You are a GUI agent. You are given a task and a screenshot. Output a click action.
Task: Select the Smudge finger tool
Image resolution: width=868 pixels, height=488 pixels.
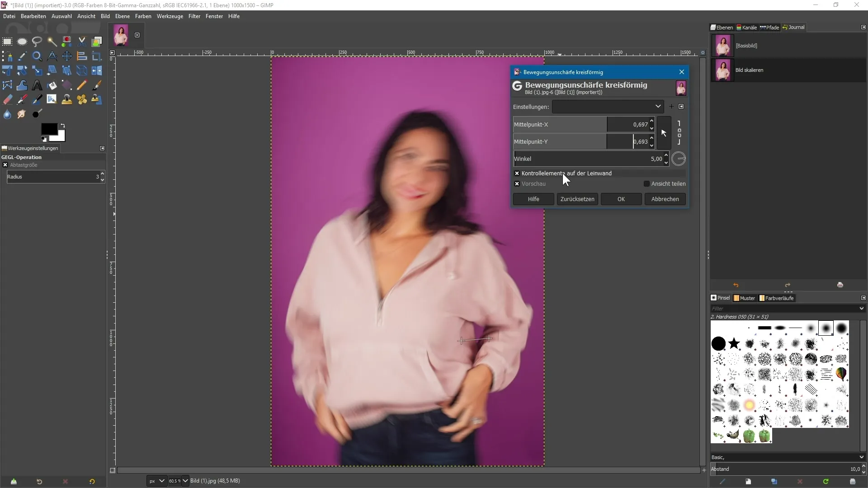click(x=22, y=114)
